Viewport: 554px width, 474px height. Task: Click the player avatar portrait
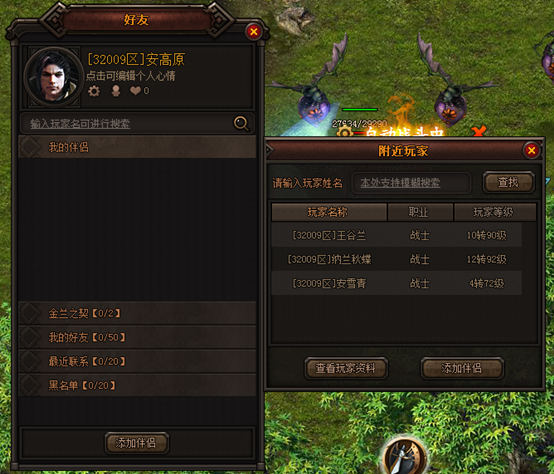(54, 77)
